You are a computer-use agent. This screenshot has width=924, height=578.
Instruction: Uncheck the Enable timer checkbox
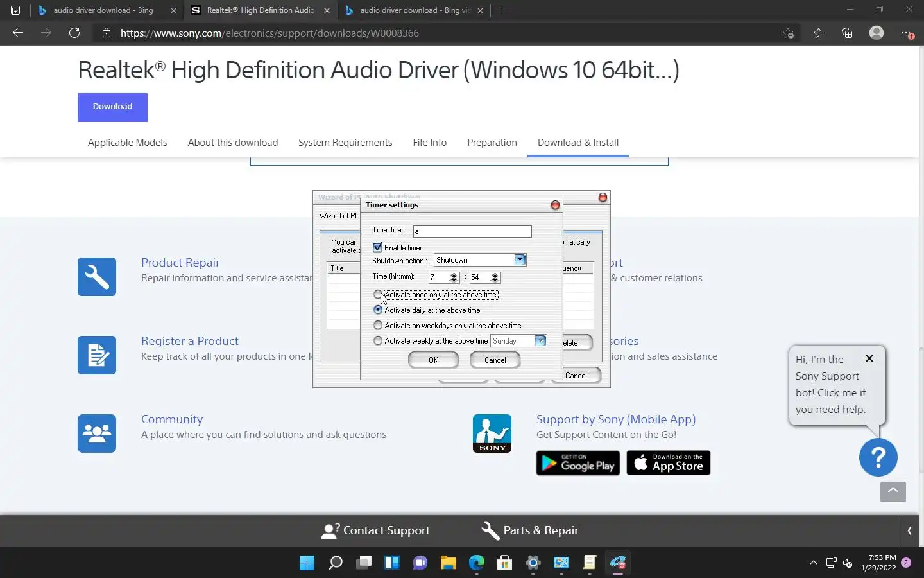point(377,247)
